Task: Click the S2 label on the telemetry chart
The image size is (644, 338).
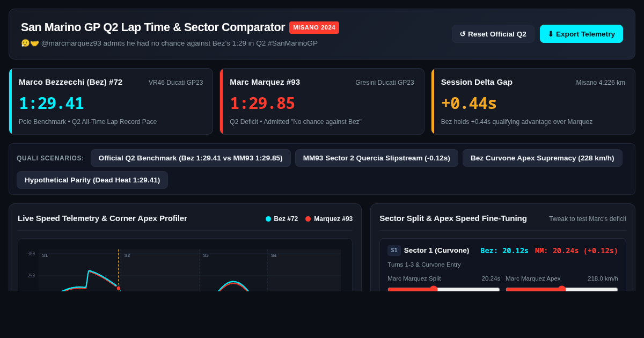Action: pyautogui.click(x=127, y=255)
